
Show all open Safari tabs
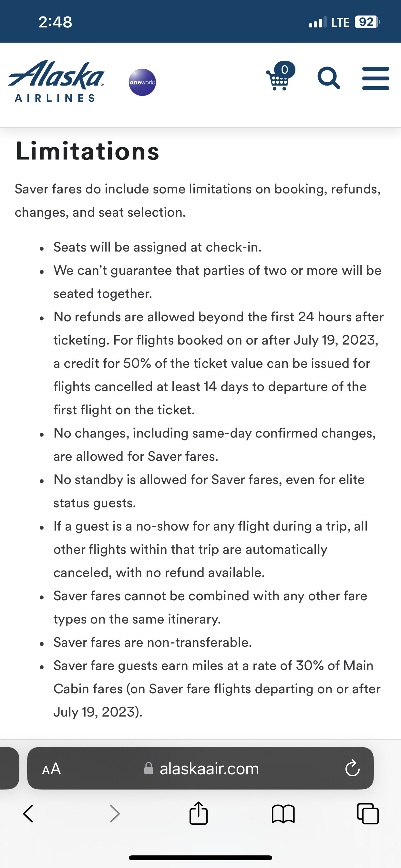[368, 814]
